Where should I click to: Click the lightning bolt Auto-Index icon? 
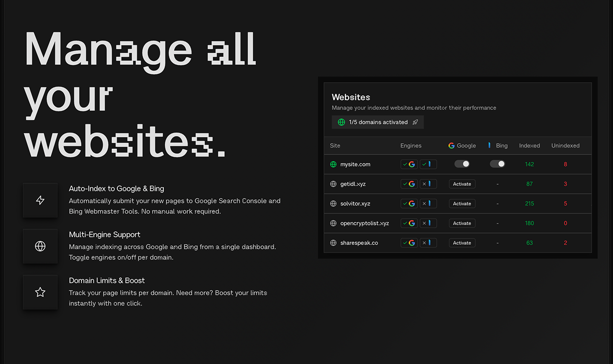40,200
